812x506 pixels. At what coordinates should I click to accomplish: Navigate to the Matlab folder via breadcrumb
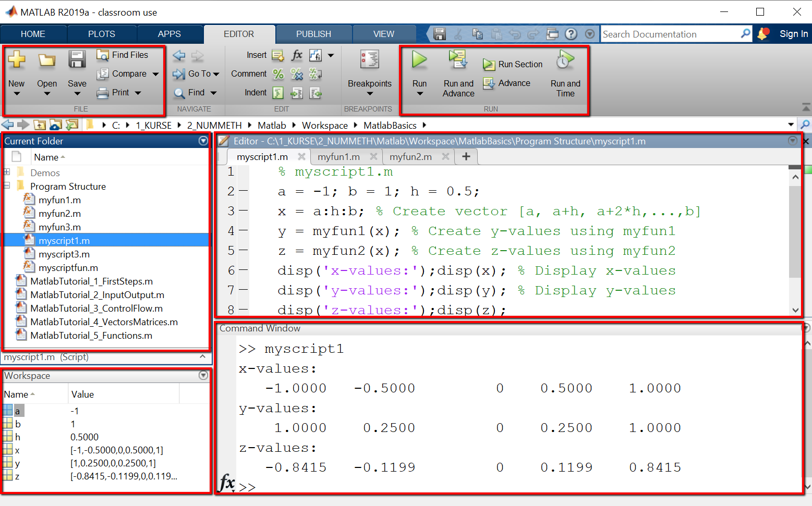(x=271, y=125)
